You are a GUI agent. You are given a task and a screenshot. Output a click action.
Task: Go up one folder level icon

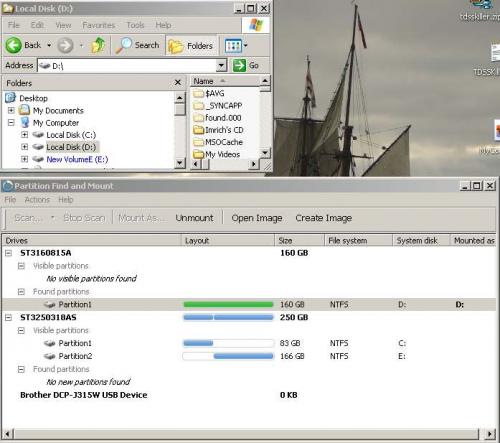(x=98, y=45)
